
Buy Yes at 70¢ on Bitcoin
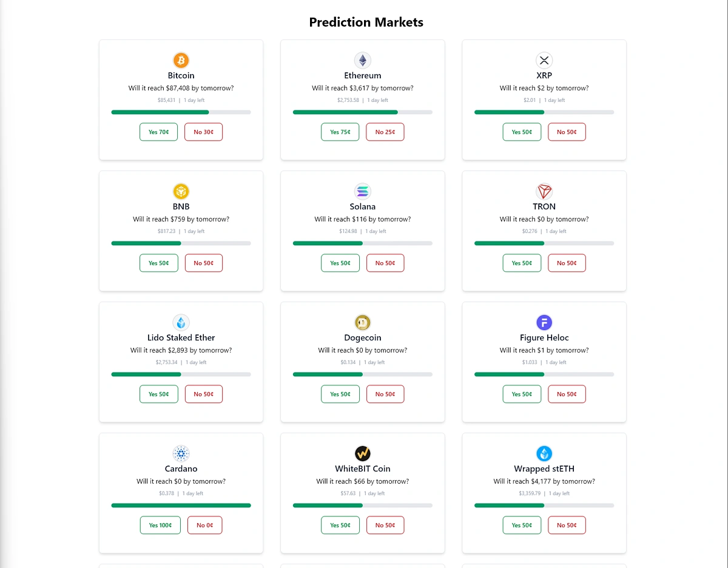158,132
